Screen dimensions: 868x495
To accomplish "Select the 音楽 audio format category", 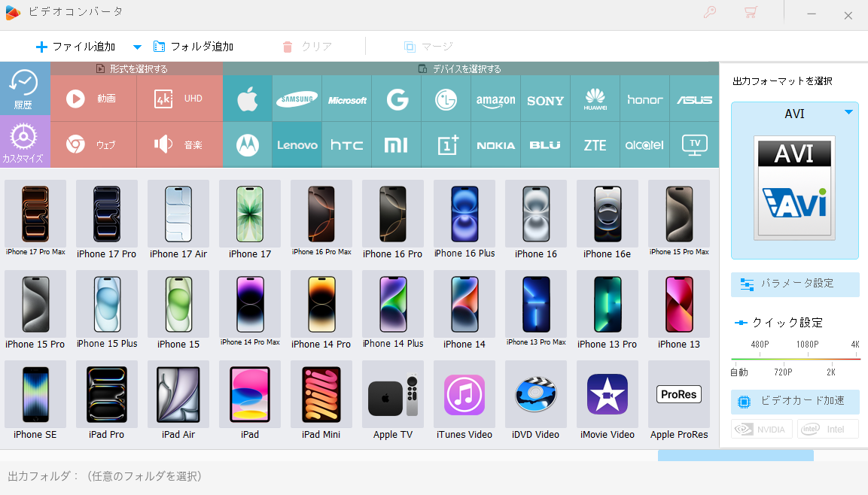I will (179, 145).
